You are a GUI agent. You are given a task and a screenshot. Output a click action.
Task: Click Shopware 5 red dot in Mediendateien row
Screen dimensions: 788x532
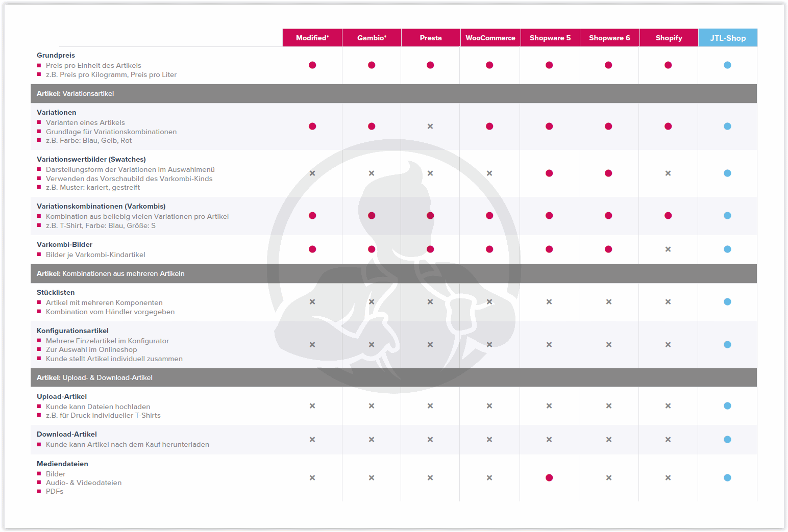click(x=549, y=478)
